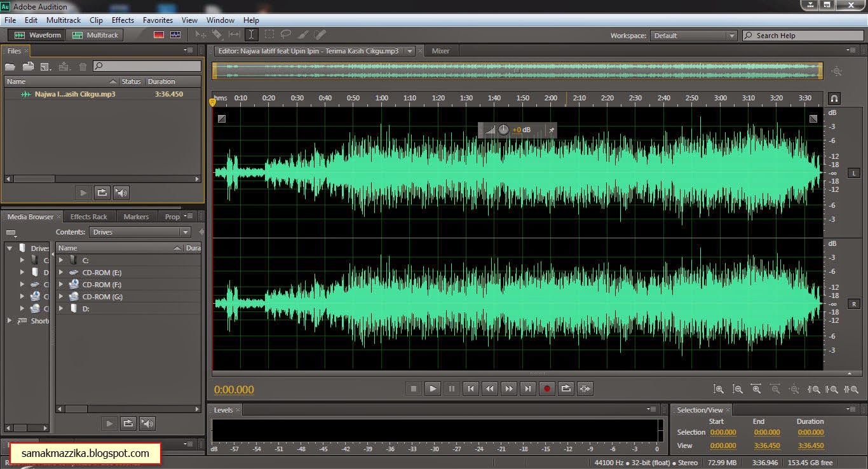This screenshot has width=868, height=469.
Task: Open Files panel options menu
Action: point(189,50)
